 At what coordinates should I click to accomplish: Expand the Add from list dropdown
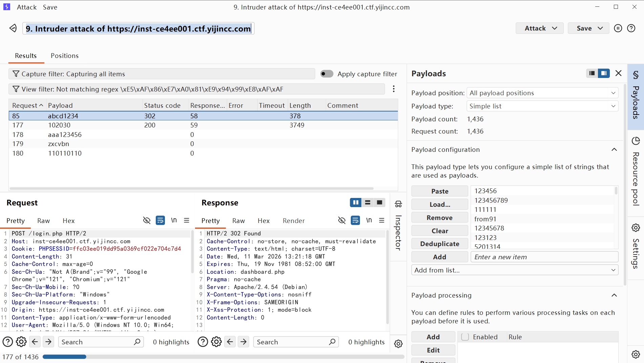coord(515,270)
